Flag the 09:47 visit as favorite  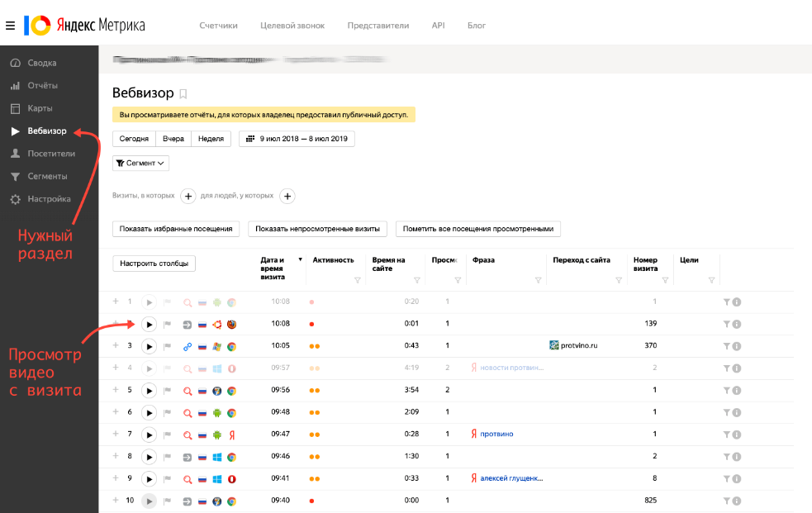coord(167,435)
